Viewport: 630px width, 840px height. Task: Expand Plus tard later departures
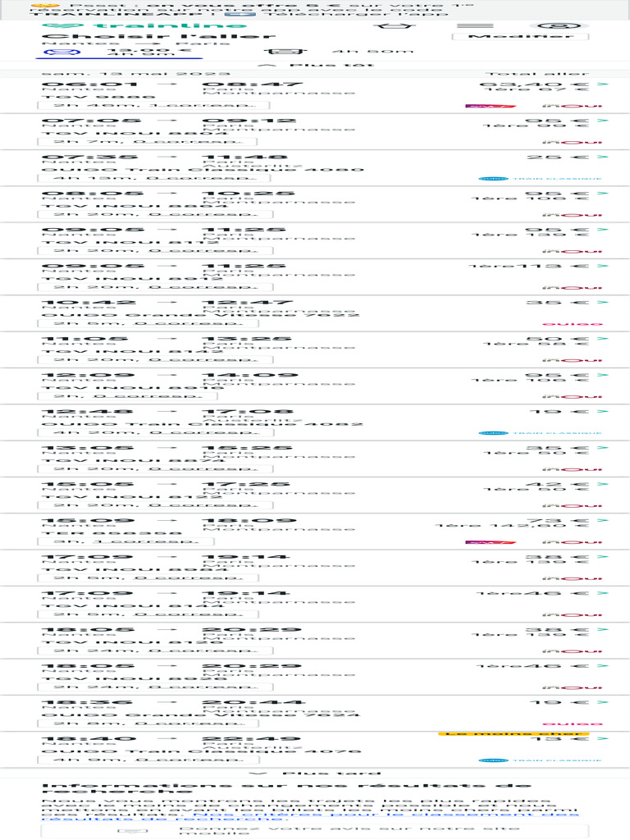(314, 774)
